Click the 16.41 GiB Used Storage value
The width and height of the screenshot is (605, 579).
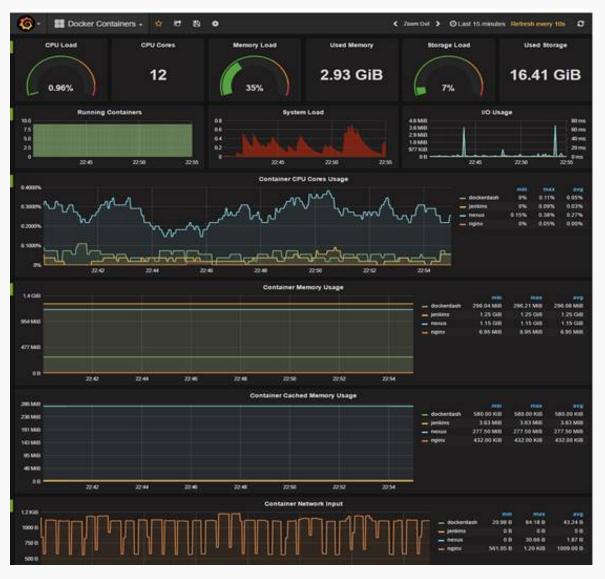(x=545, y=75)
